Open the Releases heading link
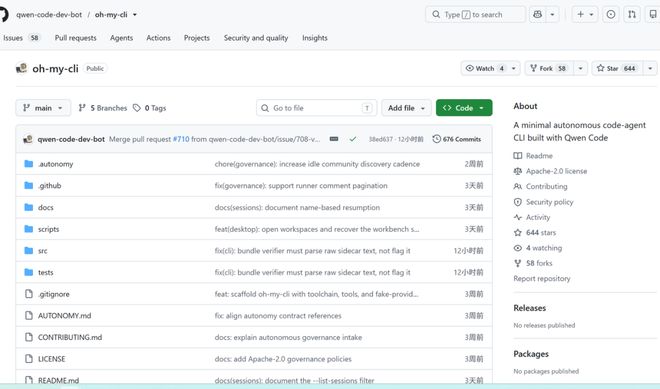The height and width of the screenshot is (389, 660). 530,308
